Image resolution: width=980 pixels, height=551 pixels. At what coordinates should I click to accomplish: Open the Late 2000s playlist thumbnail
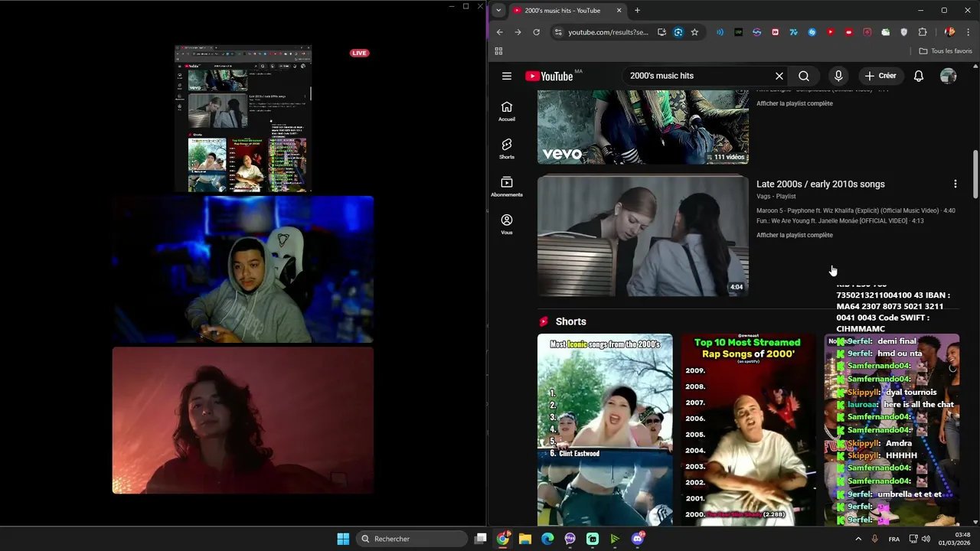[643, 236]
